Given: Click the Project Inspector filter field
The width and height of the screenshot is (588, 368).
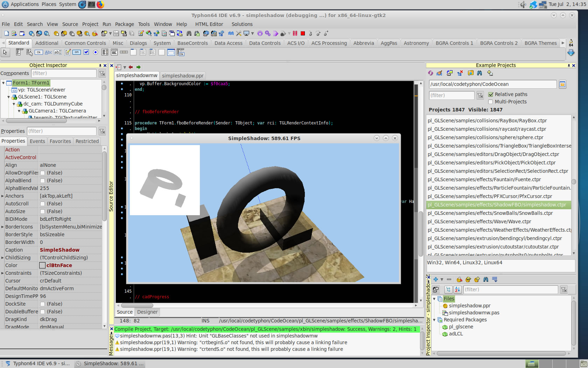Looking at the screenshot, I should pyautogui.click(x=511, y=289).
